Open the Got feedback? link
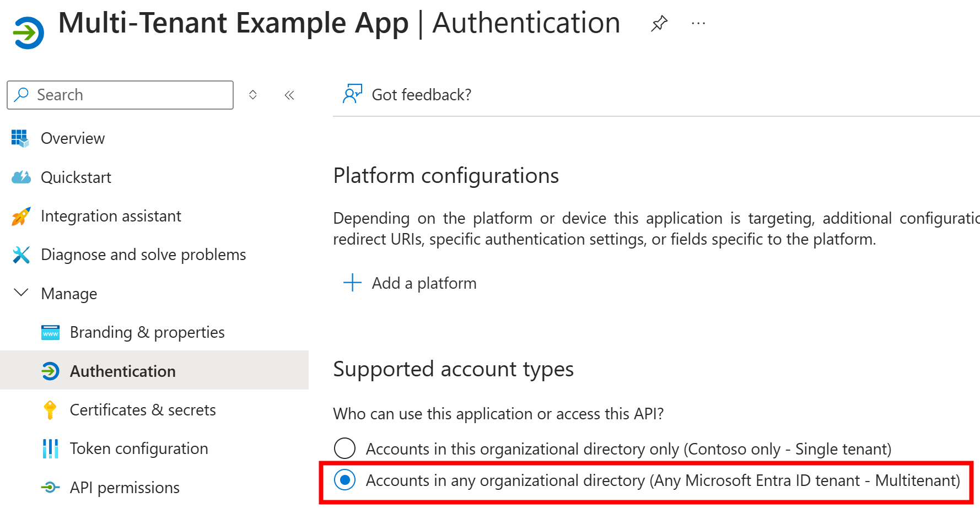Screen dimensions: 980x508 click(x=422, y=95)
